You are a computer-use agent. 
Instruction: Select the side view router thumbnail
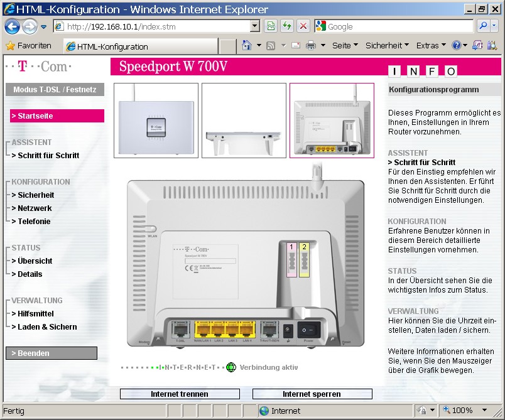[244, 121]
